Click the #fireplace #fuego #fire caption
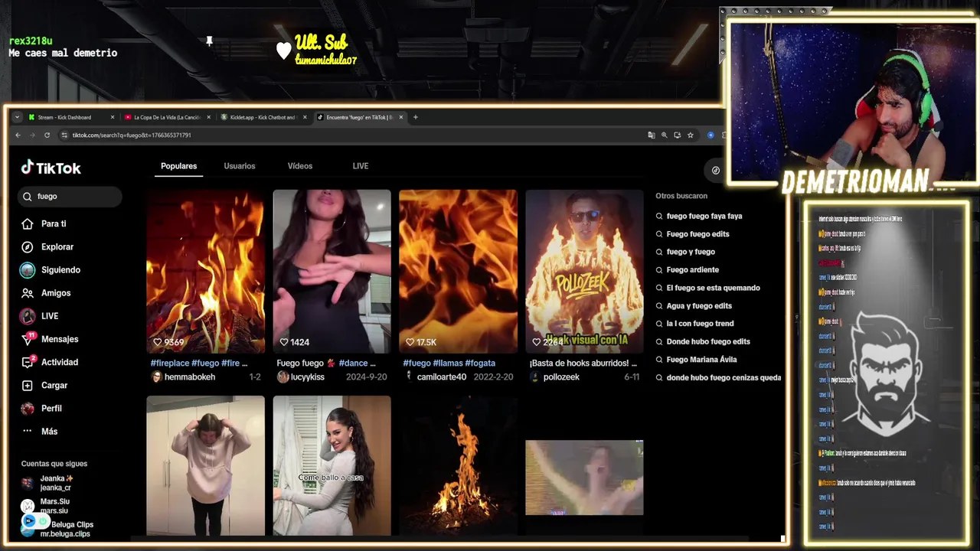 point(199,363)
